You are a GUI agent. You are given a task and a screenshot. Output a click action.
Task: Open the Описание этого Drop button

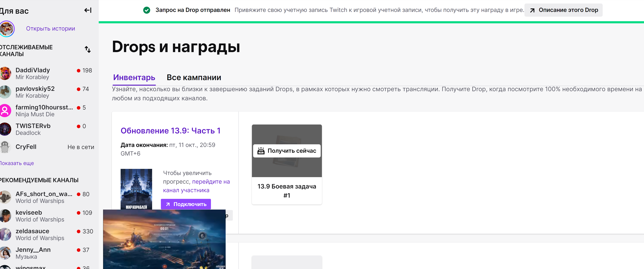click(x=563, y=10)
